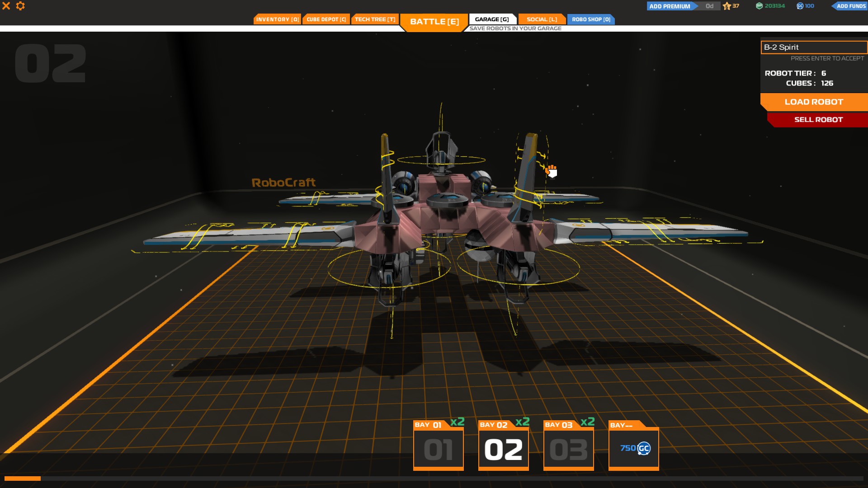Open the Inventory tab

click(x=277, y=19)
